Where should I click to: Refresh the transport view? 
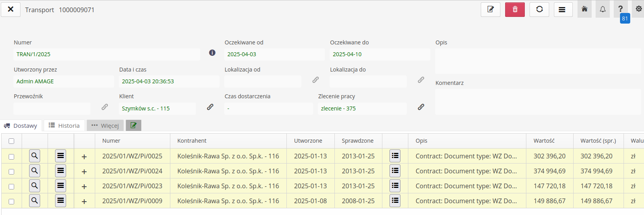coord(539,9)
